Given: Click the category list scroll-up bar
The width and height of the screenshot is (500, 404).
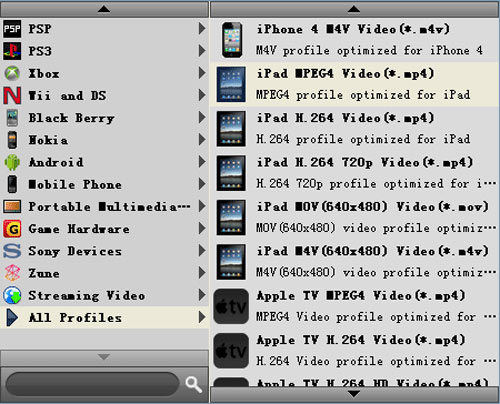Looking at the screenshot, I should (x=104, y=9).
